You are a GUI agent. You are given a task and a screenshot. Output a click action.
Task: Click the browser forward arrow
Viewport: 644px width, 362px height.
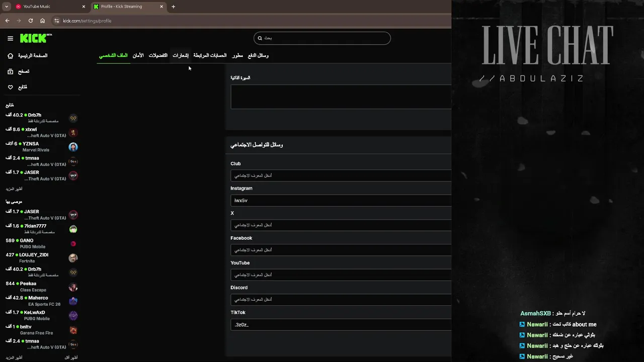[19, 21]
